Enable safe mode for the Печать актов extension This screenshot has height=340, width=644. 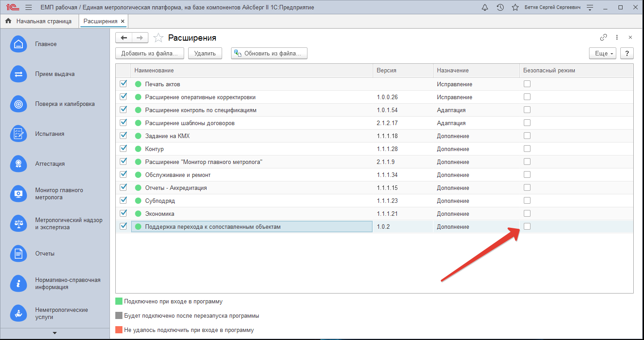(527, 84)
